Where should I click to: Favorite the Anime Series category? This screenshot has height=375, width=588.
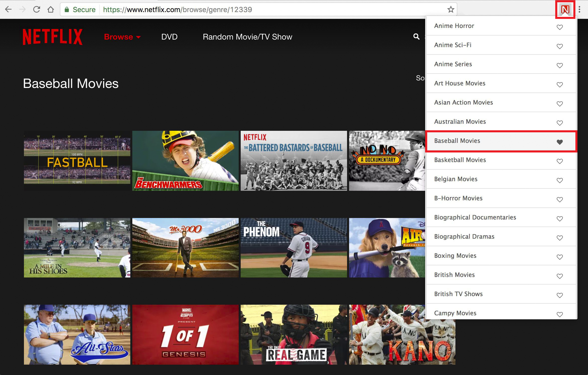(x=560, y=65)
